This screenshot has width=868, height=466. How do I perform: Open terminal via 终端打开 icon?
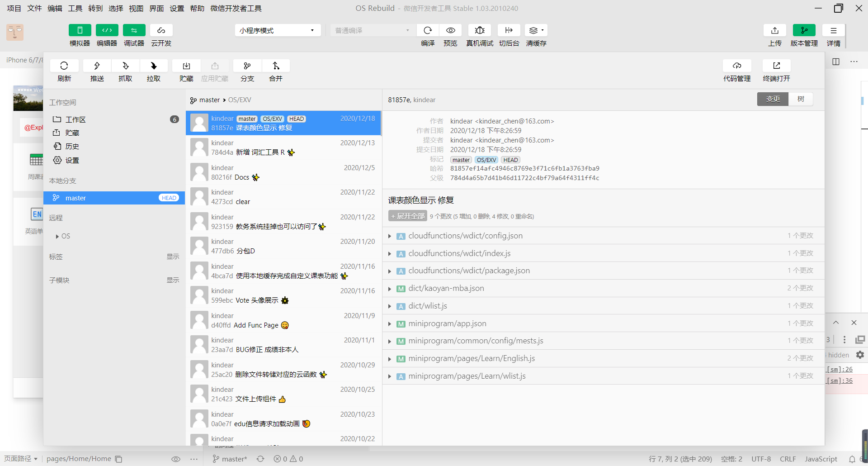pyautogui.click(x=776, y=66)
